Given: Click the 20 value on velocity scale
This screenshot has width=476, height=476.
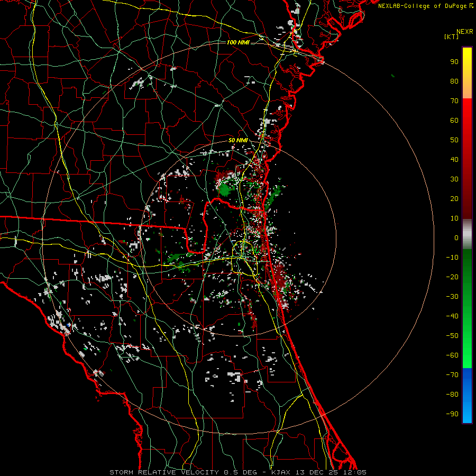Looking at the screenshot, I should pyautogui.click(x=454, y=199).
